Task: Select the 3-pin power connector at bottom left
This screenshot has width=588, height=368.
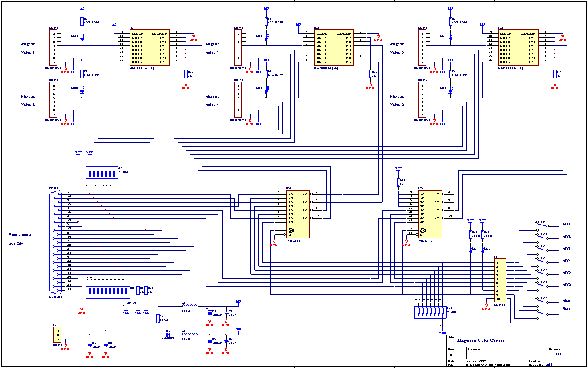Action: click(58, 334)
